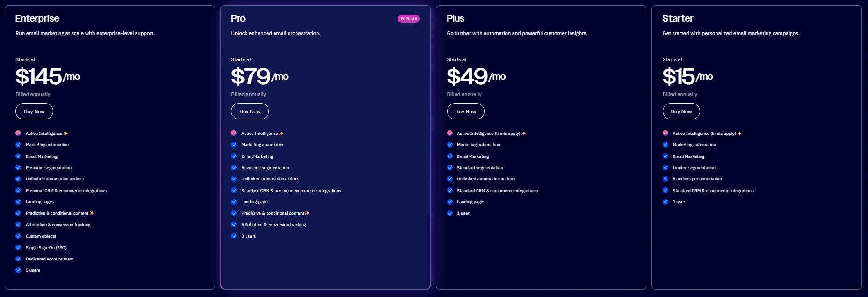Click the checkmark next to Landing pages in Plus
The image size is (868, 297).
tap(450, 201)
